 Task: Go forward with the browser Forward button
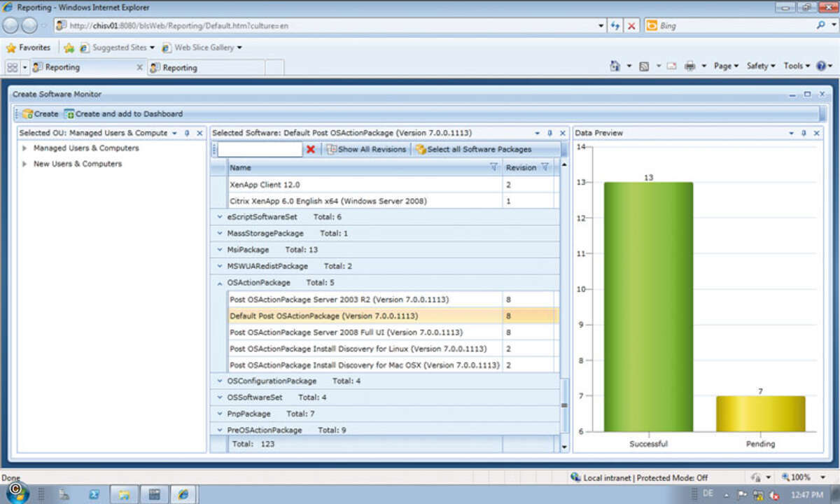29,25
